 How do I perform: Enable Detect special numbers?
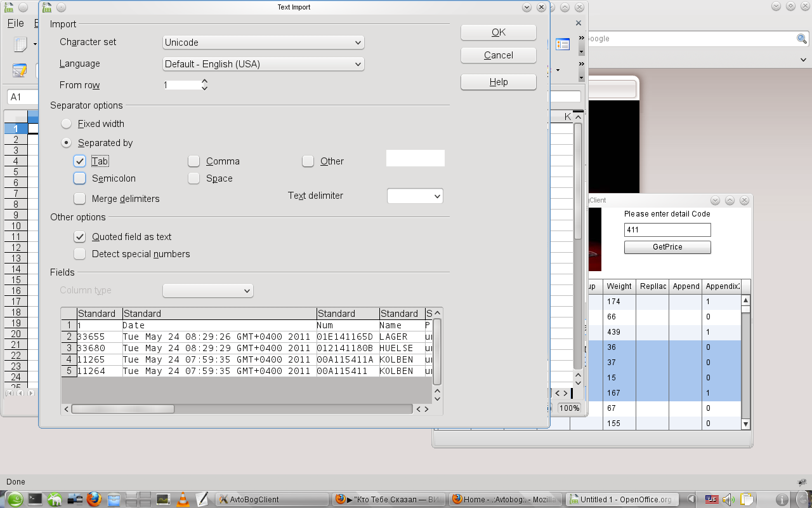(x=79, y=254)
